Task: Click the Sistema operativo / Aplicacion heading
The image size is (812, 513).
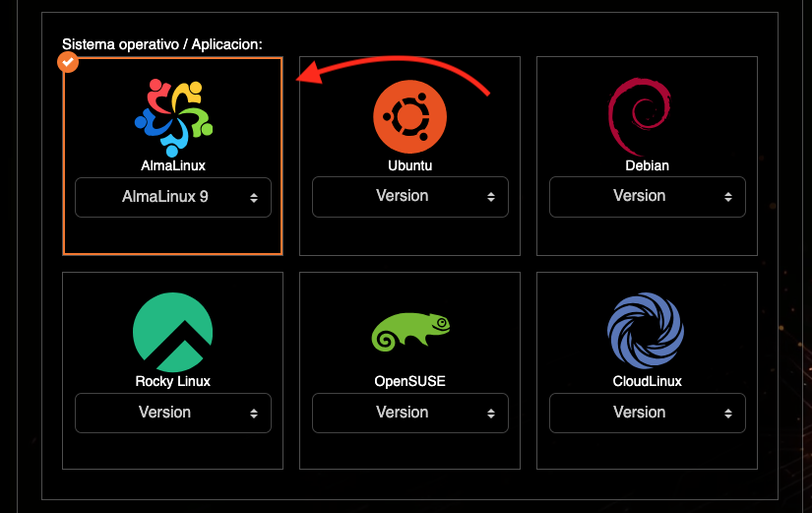Action: coord(162,44)
